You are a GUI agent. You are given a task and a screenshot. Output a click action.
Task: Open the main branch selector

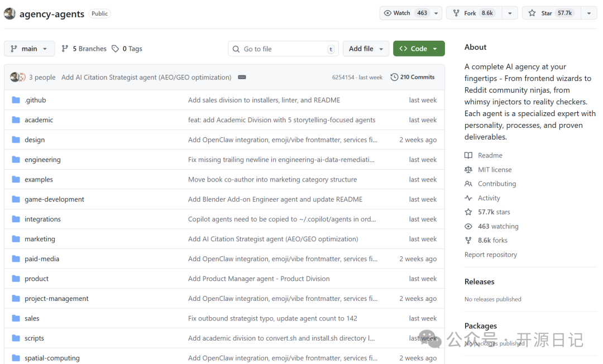pos(29,49)
